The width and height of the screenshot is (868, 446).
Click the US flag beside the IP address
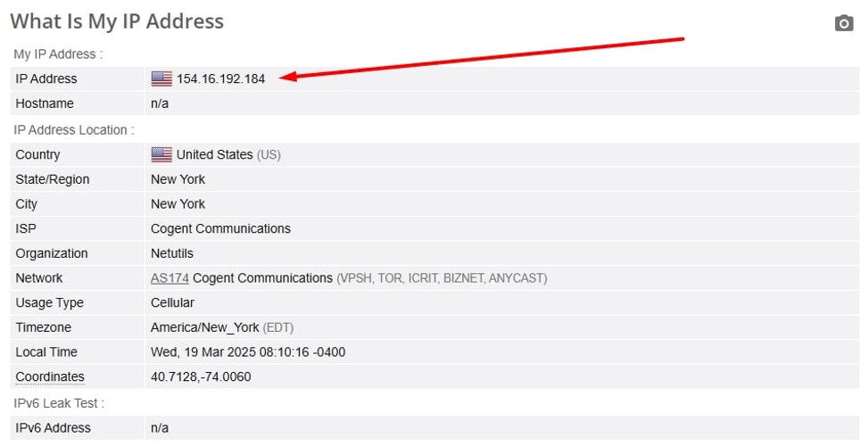click(161, 78)
